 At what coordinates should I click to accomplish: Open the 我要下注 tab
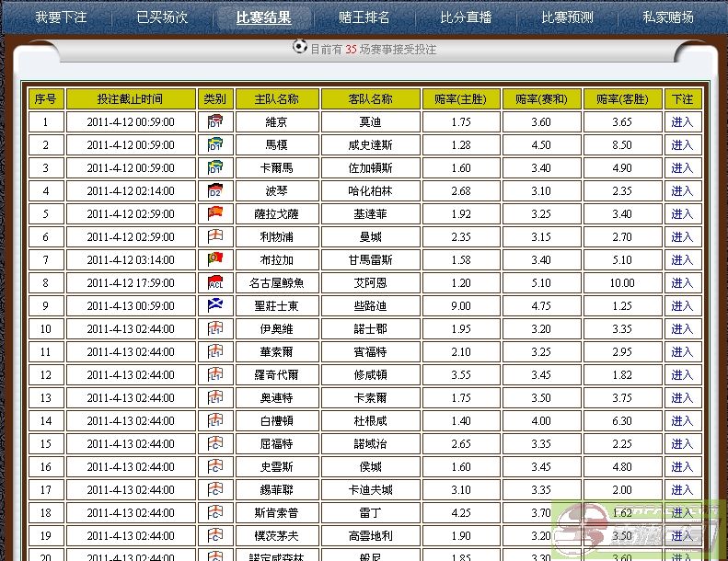(61, 17)
